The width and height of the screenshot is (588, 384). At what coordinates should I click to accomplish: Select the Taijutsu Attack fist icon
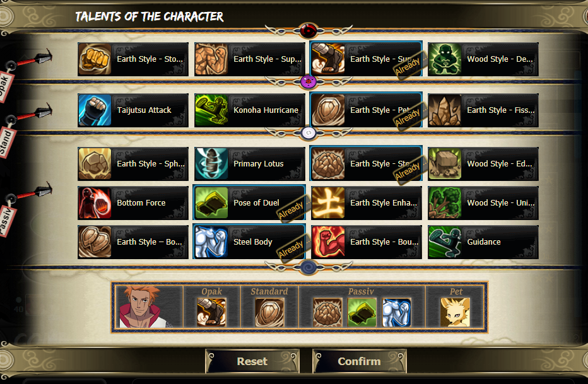(95, 110)
